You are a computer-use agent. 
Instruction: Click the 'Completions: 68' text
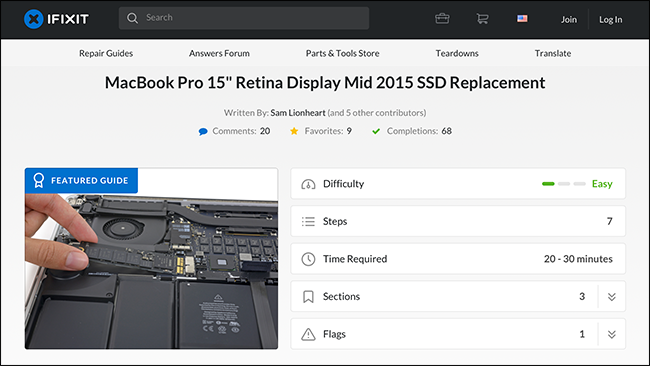pos(419,131)
